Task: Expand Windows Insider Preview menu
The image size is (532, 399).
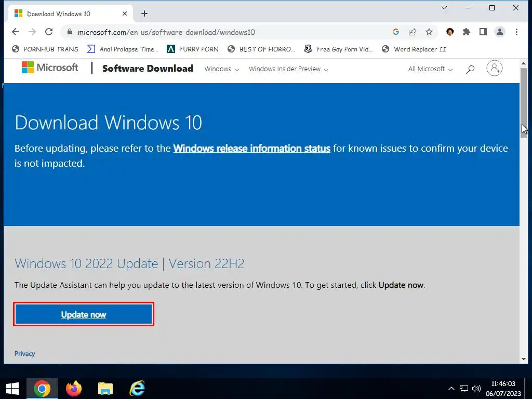Action: (288, 69)
